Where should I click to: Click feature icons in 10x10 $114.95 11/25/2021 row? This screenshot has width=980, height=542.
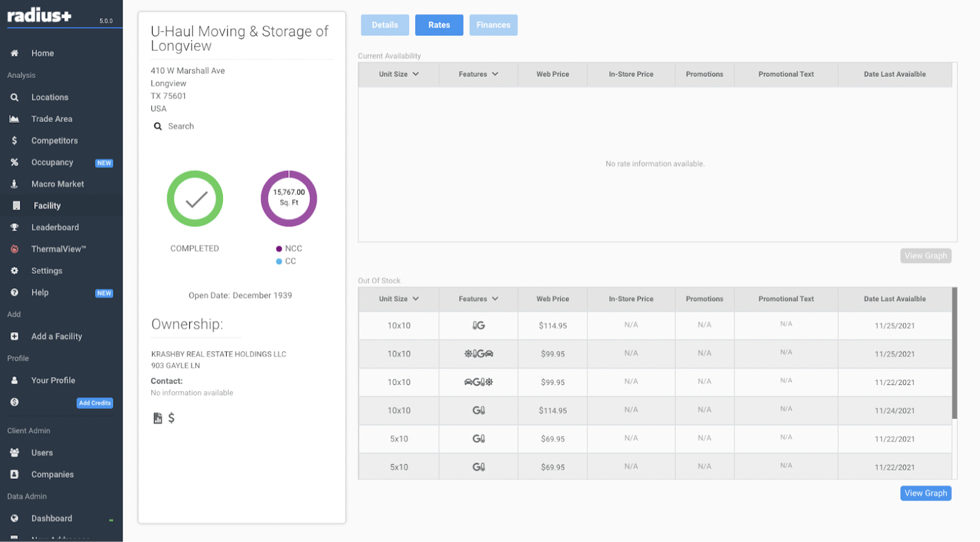479,326
